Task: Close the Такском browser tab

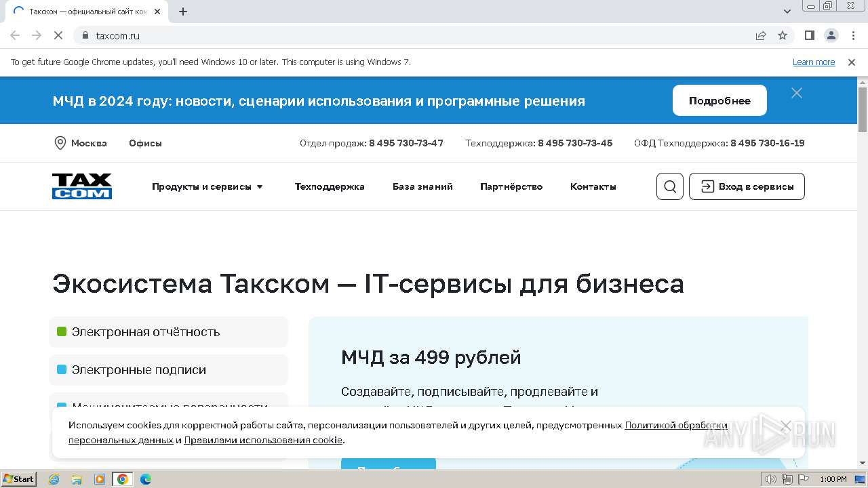Action: pyautogui.click(x=157, y=12)
